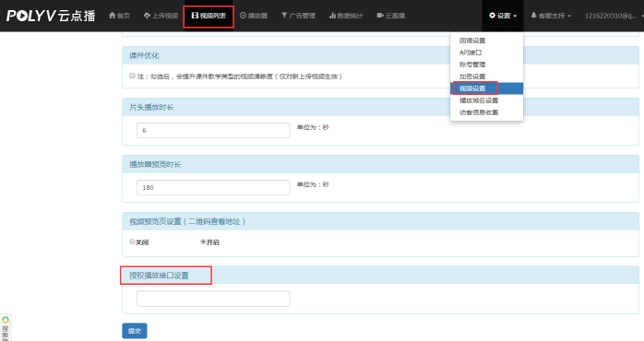This screenshot has height=341, width=644.
Task: Select the 关闭 radio button
Action: pyautogui.click(x=132, y=241)
